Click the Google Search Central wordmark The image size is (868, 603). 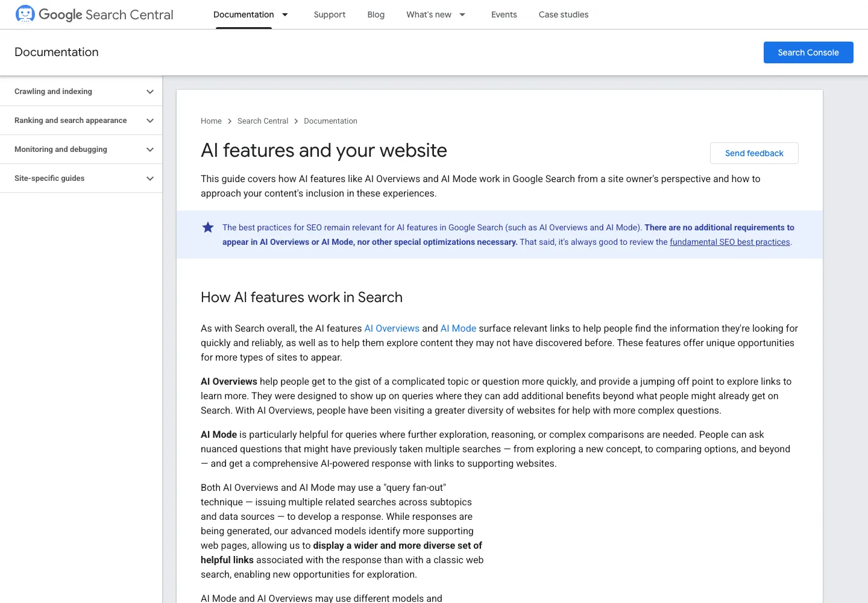pyautogui.click(x=106, y=14)
